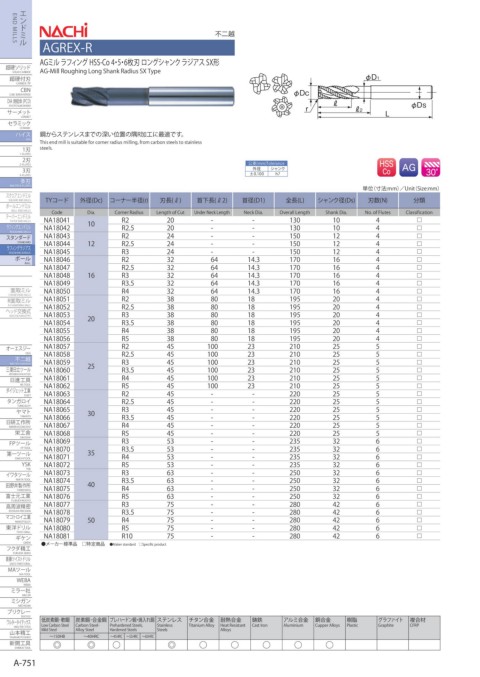
Task: Tick classification box for NA18069
Action: tap(419, 441)
